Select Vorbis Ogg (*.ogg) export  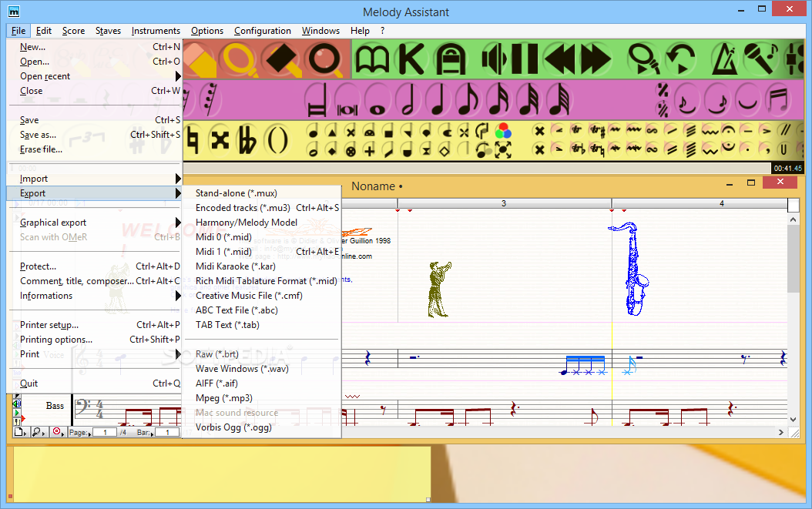pos(261,427)
